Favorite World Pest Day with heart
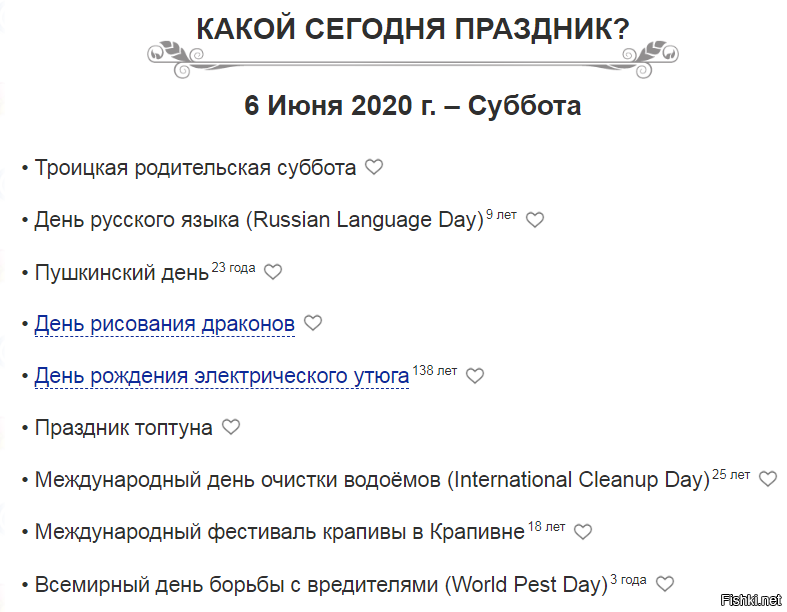 coord(664,583)
